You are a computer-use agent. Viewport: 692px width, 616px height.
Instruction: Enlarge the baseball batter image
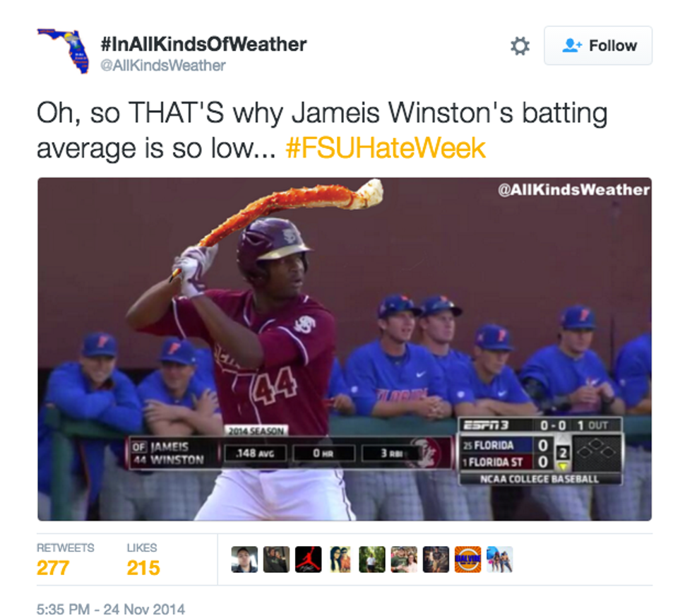[x=345, y=349]
